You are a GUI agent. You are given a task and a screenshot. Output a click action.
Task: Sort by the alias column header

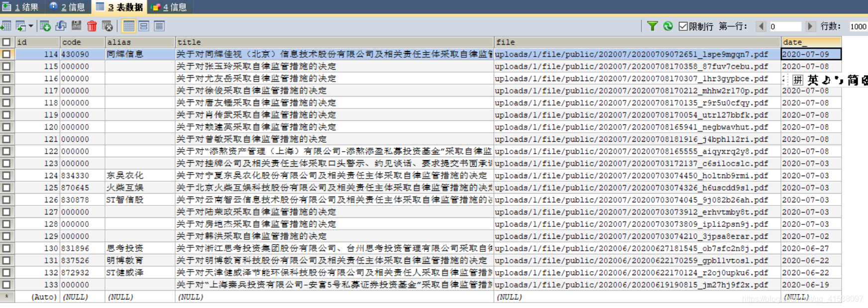pyautogui.click(x=140, y=42)
